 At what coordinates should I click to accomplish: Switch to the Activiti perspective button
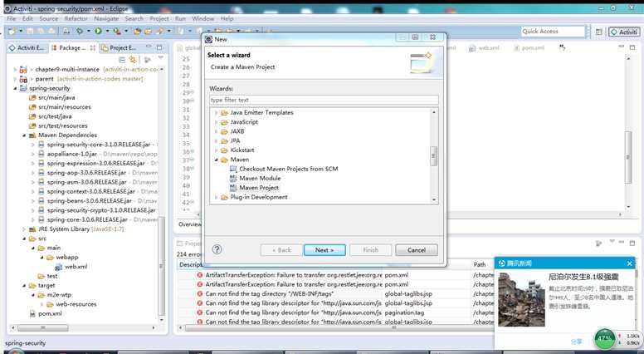pyautogui.click(x=624, y=32)
